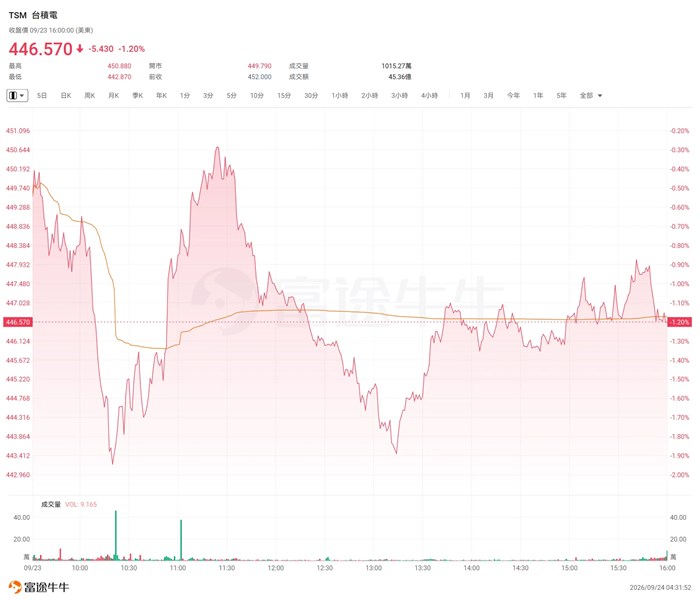This screenshot has width=700, height=602.
Task: Show the 1年 range
Action: pos(538,96)
